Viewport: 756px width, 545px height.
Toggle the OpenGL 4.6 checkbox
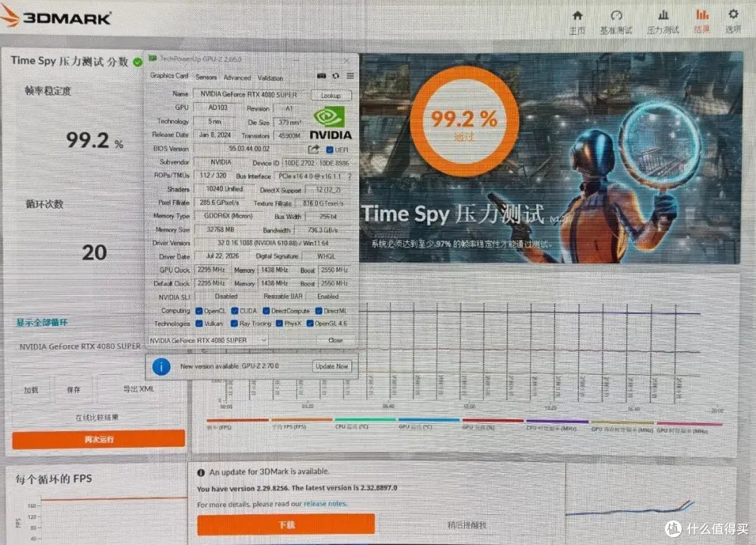click(310, 323)
